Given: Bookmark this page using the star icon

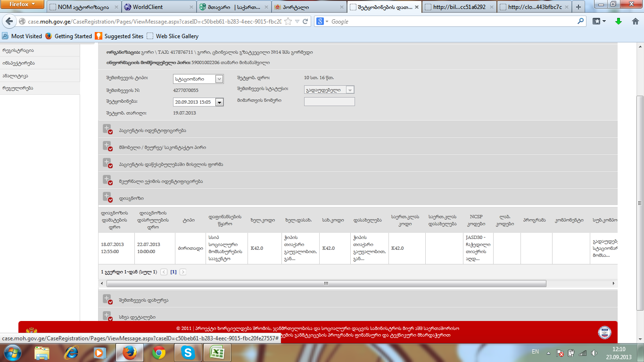Looking at the screenshot, I should tap(288, 22).
